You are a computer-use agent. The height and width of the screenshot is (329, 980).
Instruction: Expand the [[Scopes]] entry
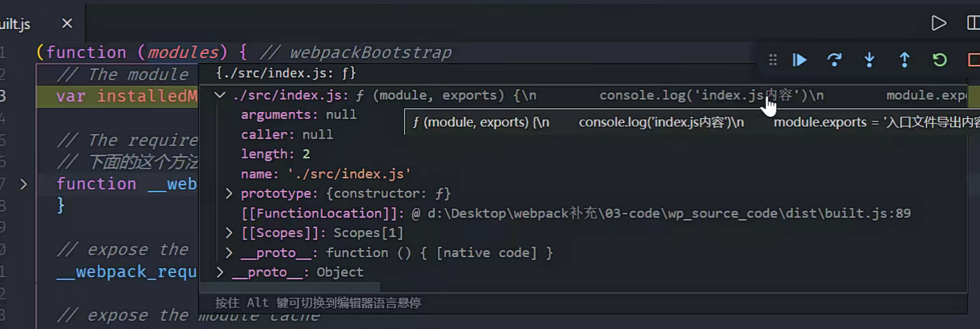229,233
